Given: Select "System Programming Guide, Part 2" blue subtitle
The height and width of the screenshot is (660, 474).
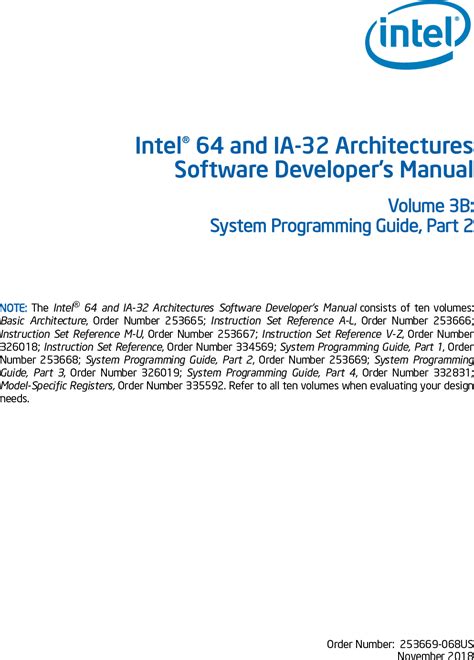Looking at the screenshot, I should click(x=341, y=226).
